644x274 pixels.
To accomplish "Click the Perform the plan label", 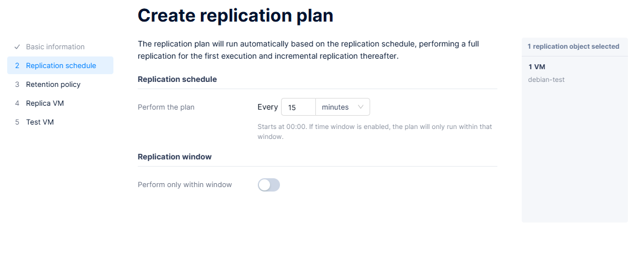I will pos(166,107).
